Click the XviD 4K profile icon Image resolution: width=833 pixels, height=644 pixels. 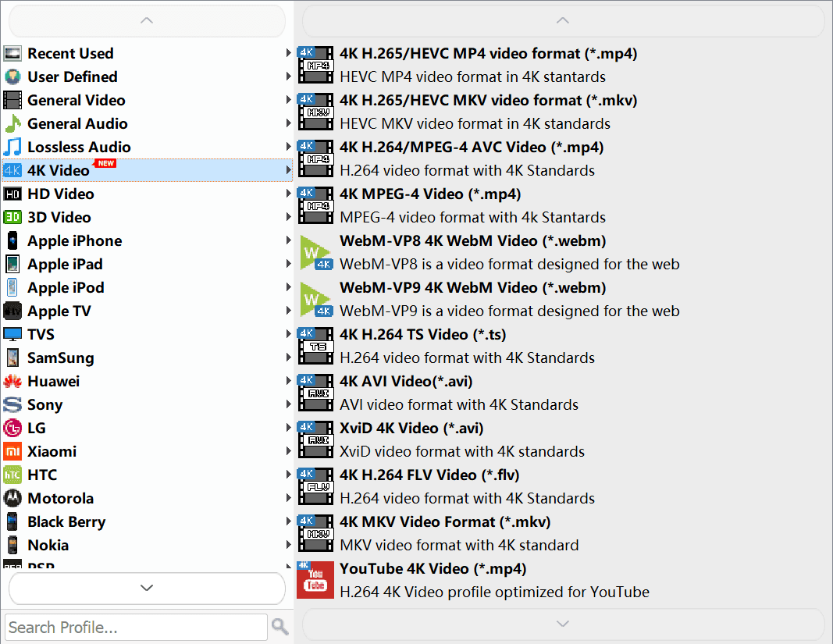pos(315,439)
